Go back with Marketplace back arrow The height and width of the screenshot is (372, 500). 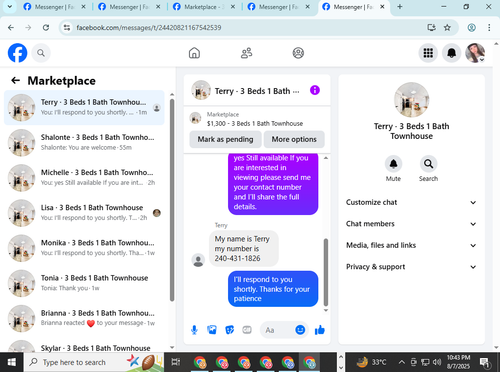point(15,80)
